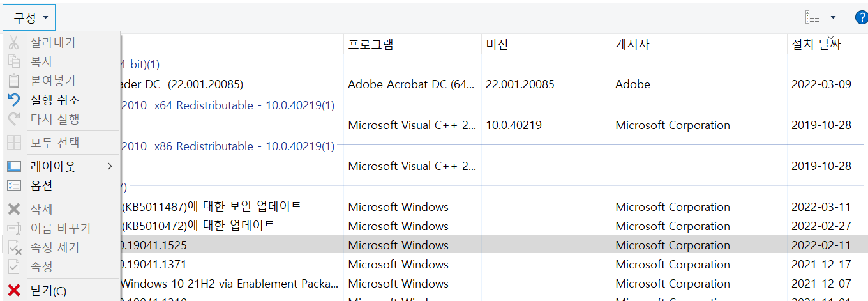The height and width of the screenshot is (301, 868).
Task: Sort by the 프로그램 column header
Action: tap(412, 44)
